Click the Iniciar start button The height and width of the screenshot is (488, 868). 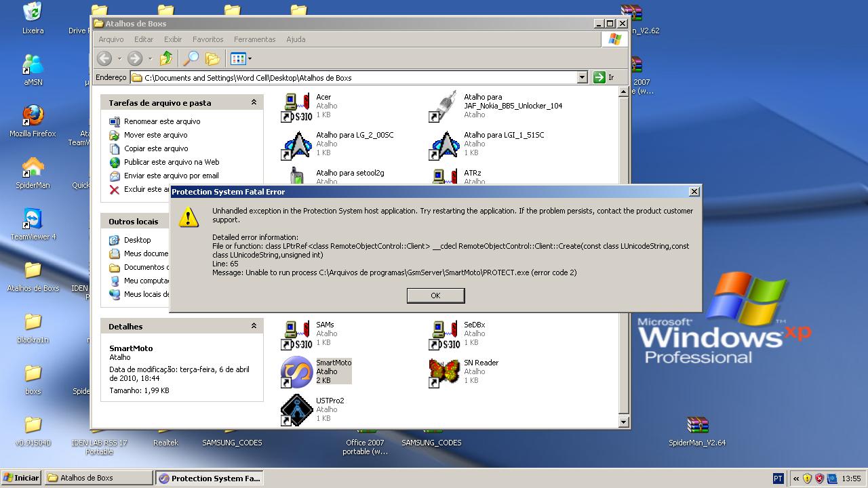[x=21, y=478]
